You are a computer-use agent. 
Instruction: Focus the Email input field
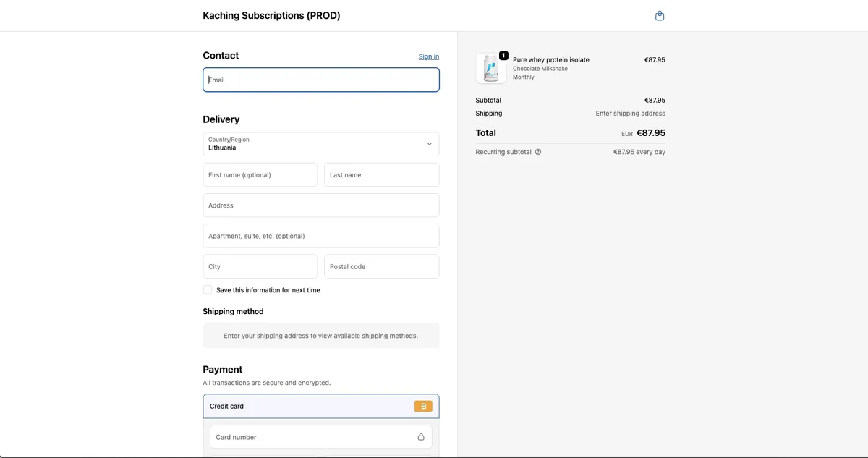pos(321,80)
